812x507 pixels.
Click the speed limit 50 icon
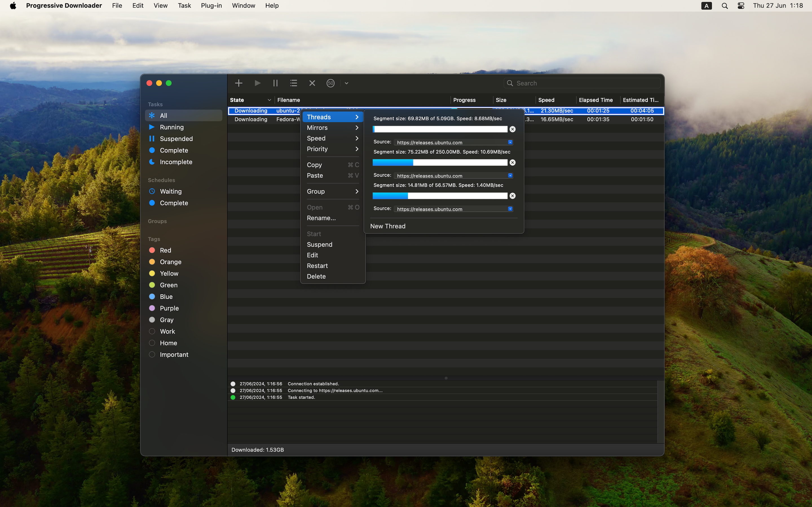tap(330, 83)
